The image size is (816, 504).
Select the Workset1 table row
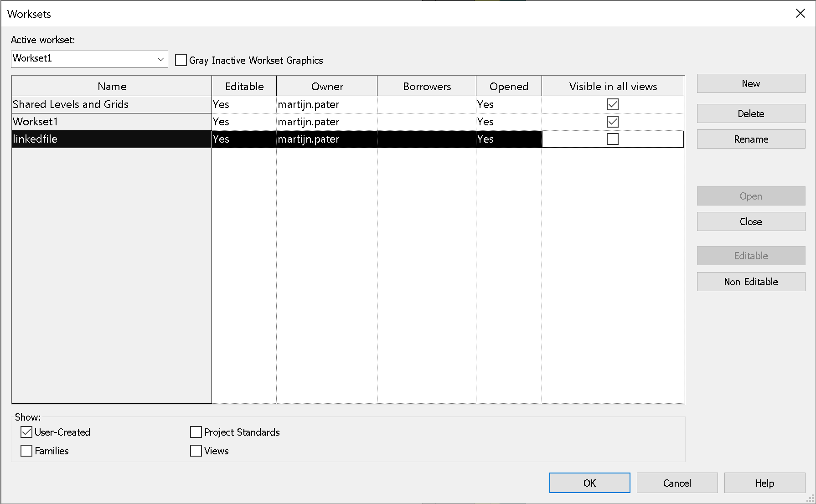coord(111,122)
